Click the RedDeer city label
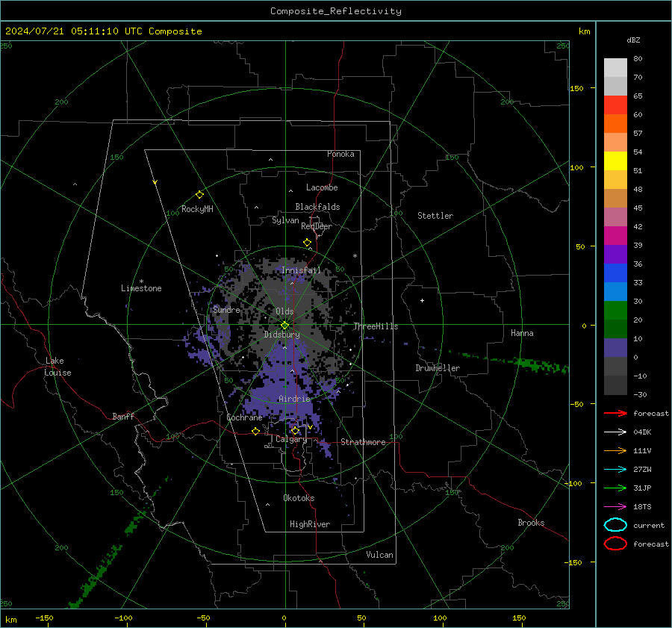672x628 pixels. click(317, 226)
